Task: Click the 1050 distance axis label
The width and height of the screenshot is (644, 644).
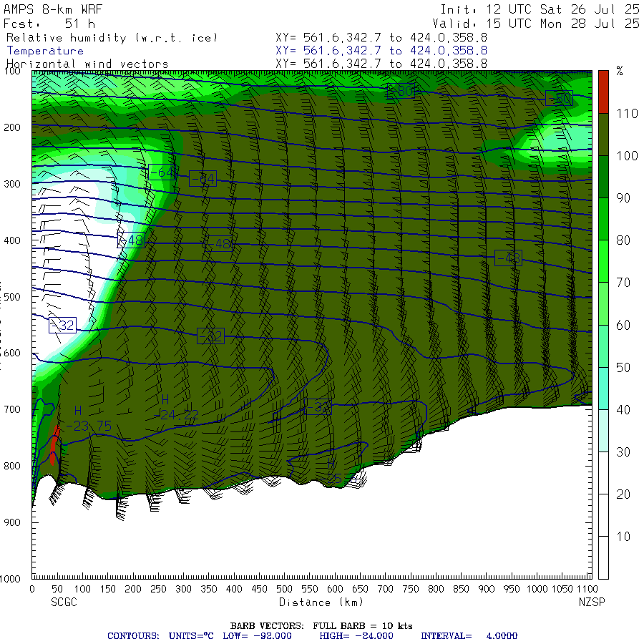Action: [x=562, y=589]
